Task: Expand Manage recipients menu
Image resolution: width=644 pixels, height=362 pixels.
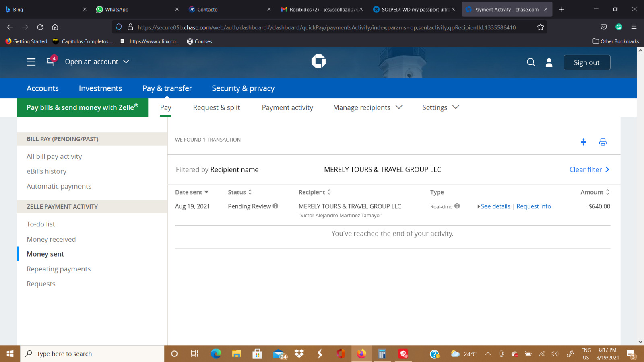Action: click(x=367, y=107)
